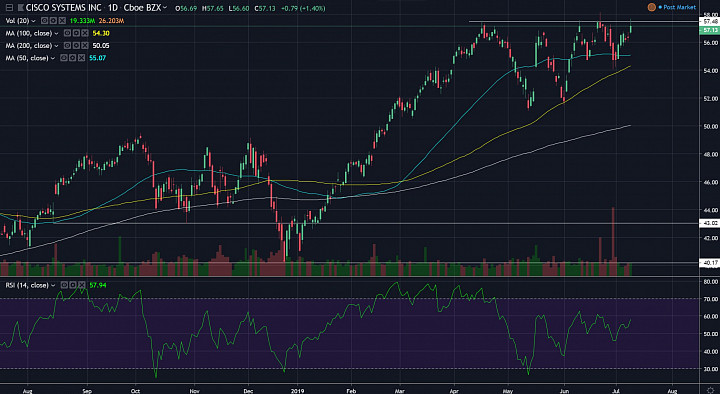The height and width of the screenshot is (394, 720).
Task: Click the orange circle icon near Post Market
Action: point(651,7)
